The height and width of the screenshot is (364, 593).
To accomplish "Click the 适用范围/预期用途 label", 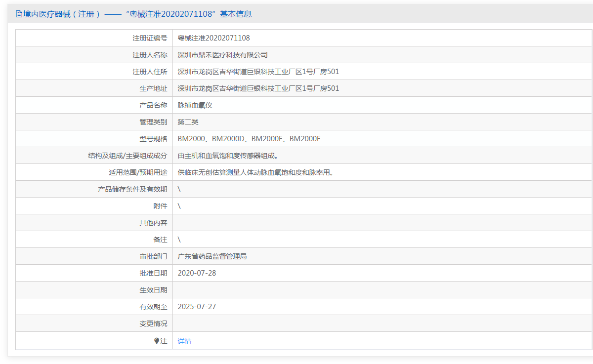I will pos(138,172).
